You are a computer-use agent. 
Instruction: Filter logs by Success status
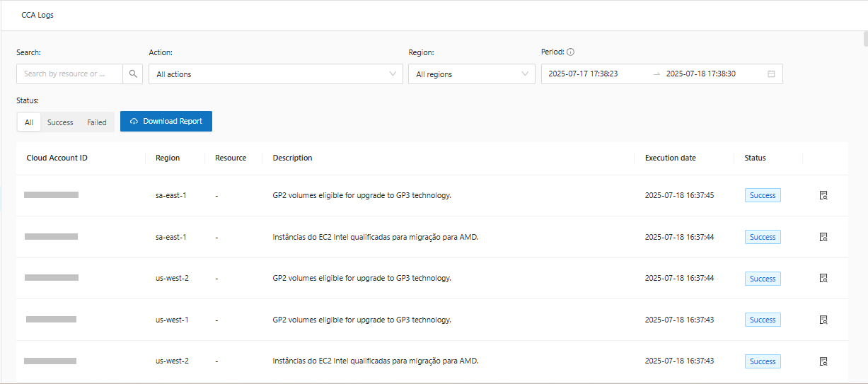(60, 122)
